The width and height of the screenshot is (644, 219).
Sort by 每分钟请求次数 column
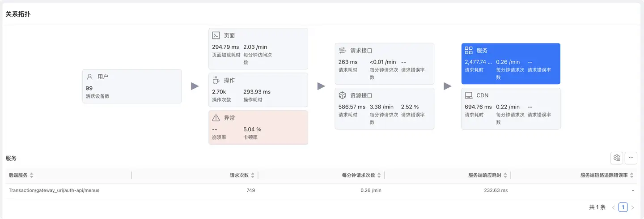click(379, 175)
